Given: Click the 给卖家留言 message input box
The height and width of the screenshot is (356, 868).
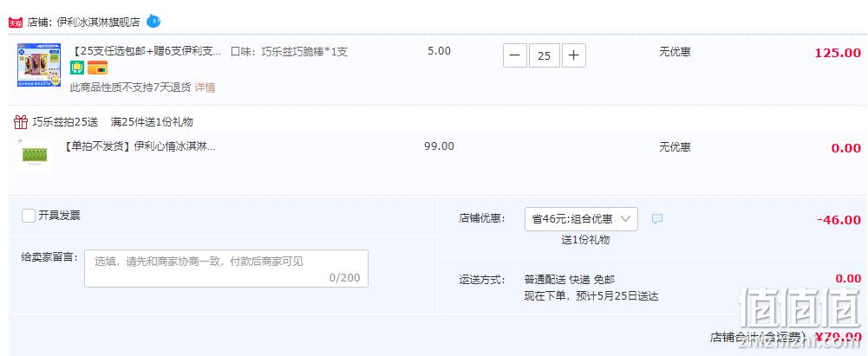Looking at the screenshot, I should pyautogui.click(x=225, y=269).
